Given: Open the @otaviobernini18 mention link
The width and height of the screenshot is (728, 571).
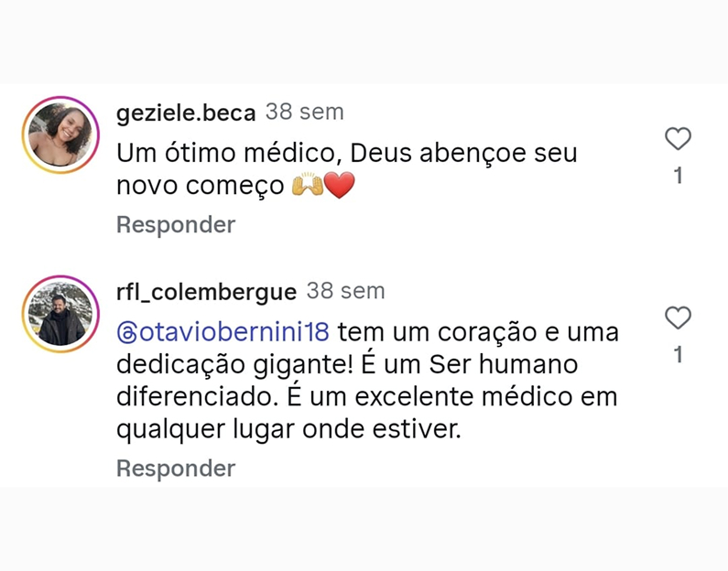Looking at the screenshot, I should pyautogui.click(x=235, y=330).
